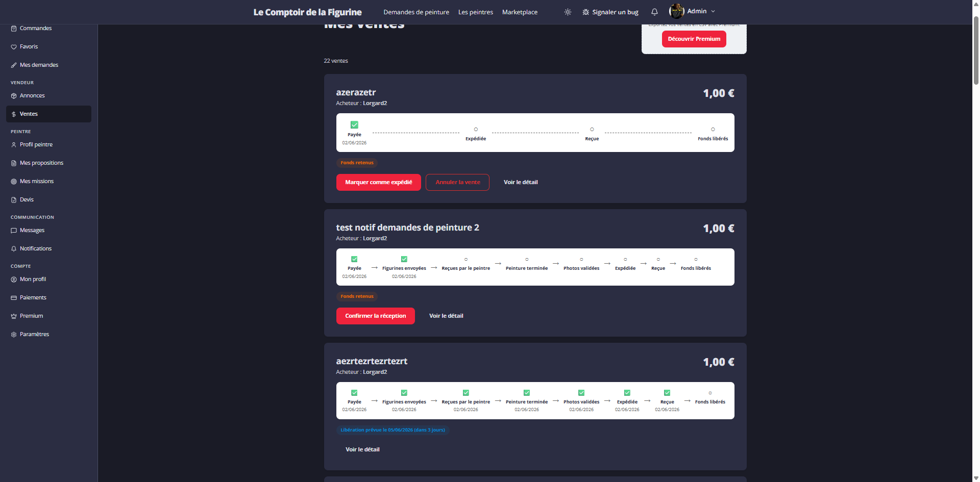This screenshot has height=482, width=980.
Task: Toggle light theme with sun icon
Action: pyautogui.click(x=568, y=12)
